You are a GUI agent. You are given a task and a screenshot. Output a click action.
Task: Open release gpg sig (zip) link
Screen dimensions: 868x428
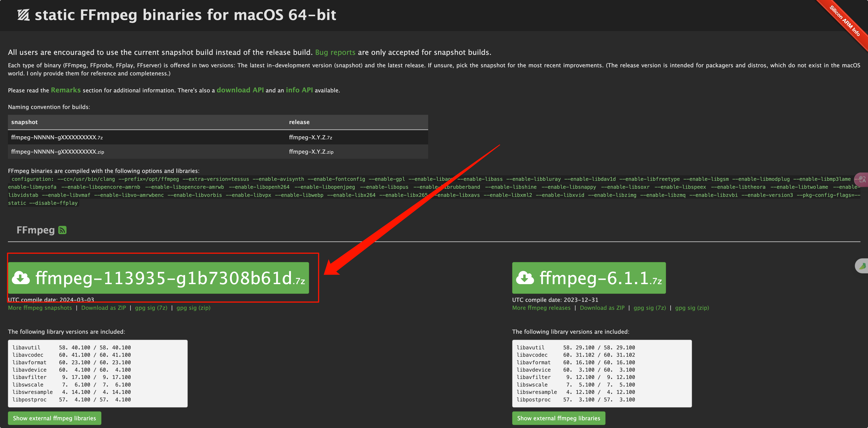point(692,308)
